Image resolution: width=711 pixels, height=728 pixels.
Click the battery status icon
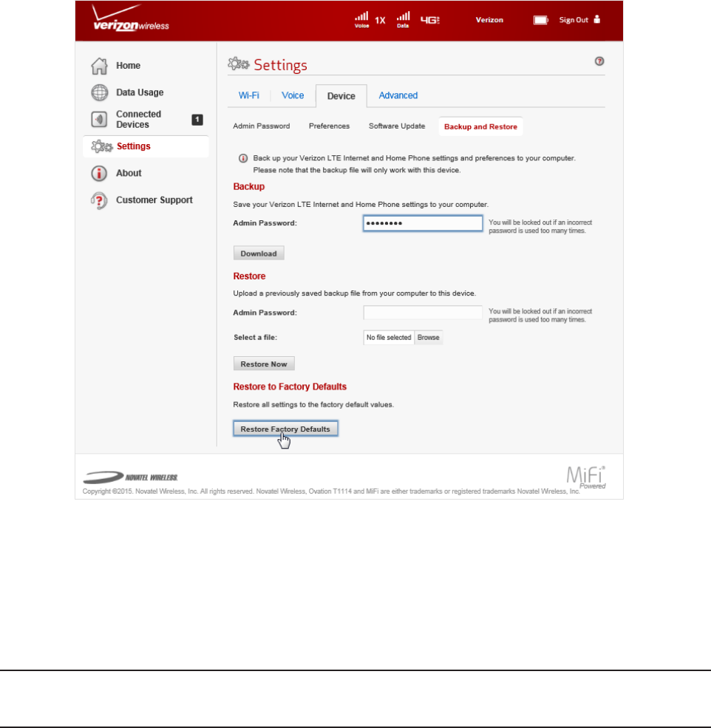(x=540, y=20)
